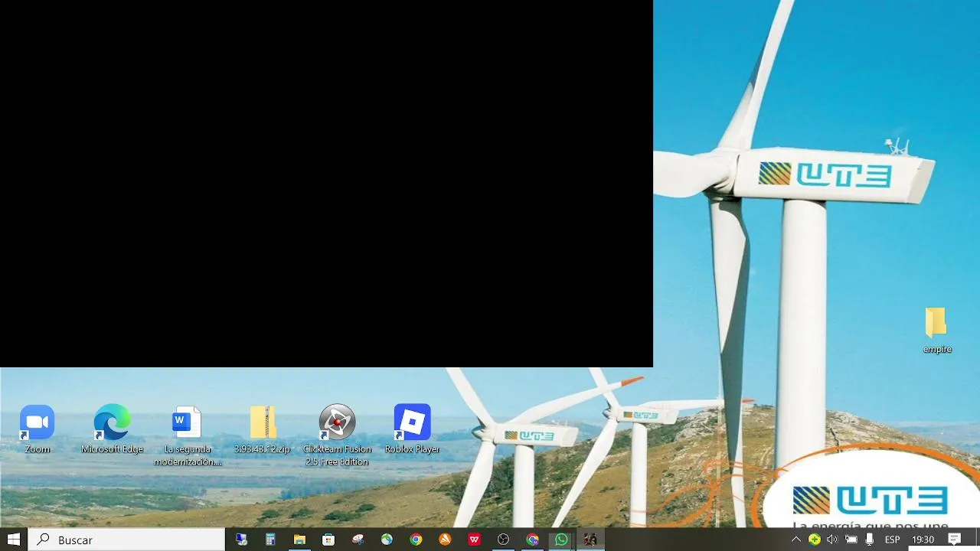Open WPS Office from the taskbar
The image size is (980, 551).
[x=474, y=540]
